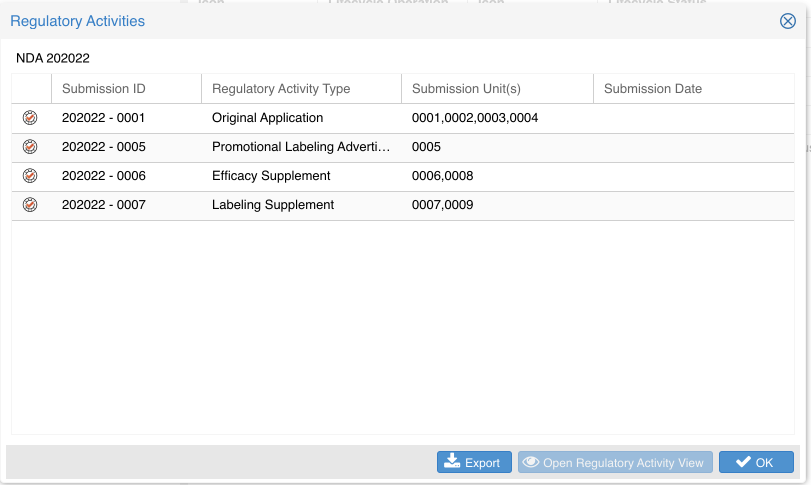Click submission units 0001,0002,0003,0004 cell
811x485 pixels.
click(475, 118)
